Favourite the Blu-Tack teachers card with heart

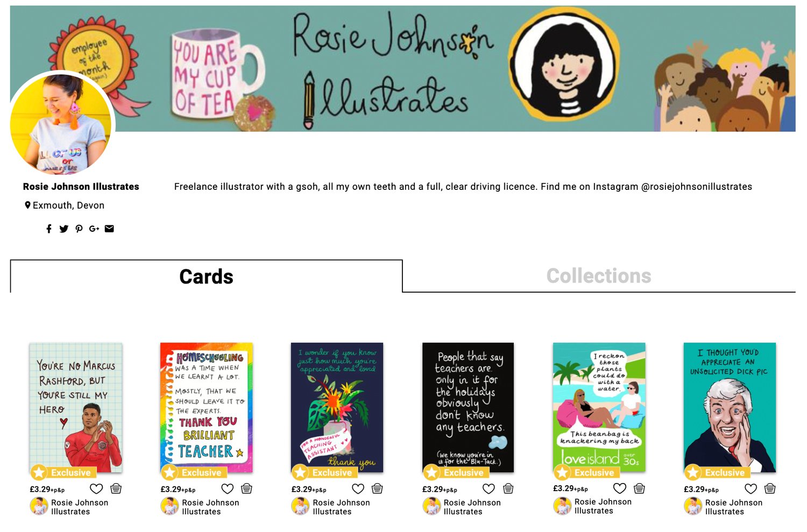(489, 488)
